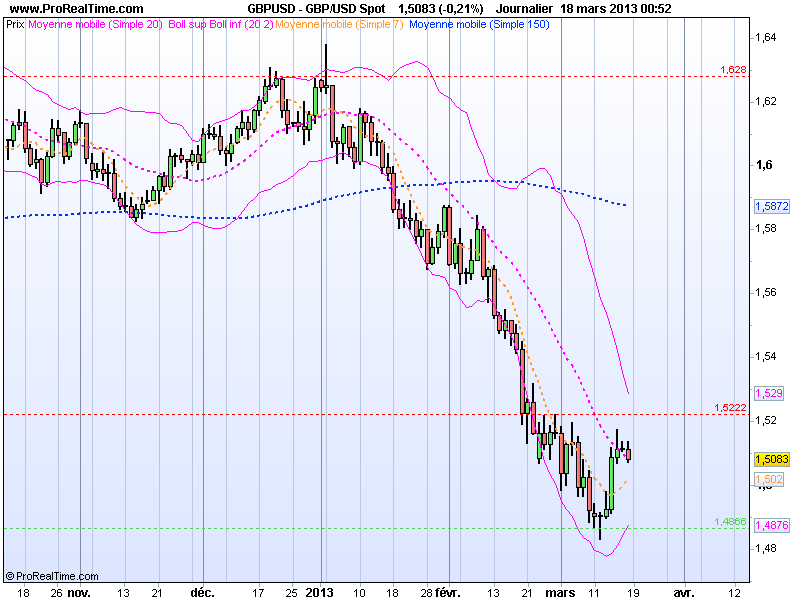The image size is (800, 600).
Task: Select the Prix legend label
Action: coord(15,24)
